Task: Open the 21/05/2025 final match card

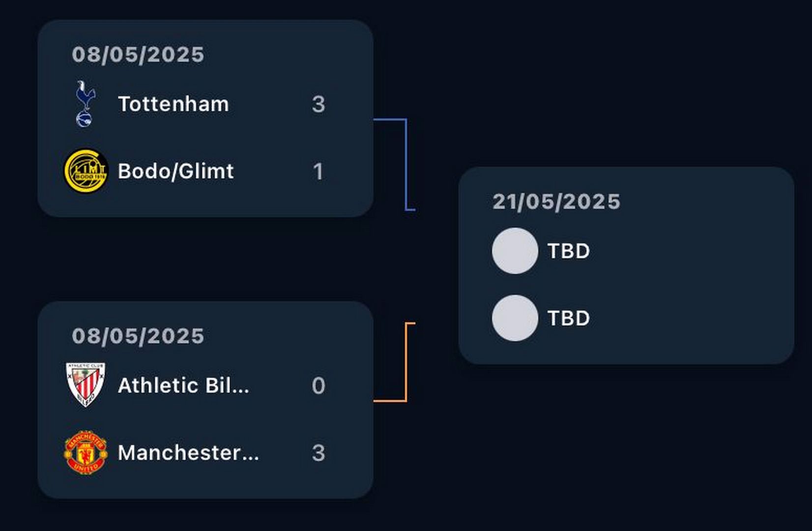Action: (626, 265)
